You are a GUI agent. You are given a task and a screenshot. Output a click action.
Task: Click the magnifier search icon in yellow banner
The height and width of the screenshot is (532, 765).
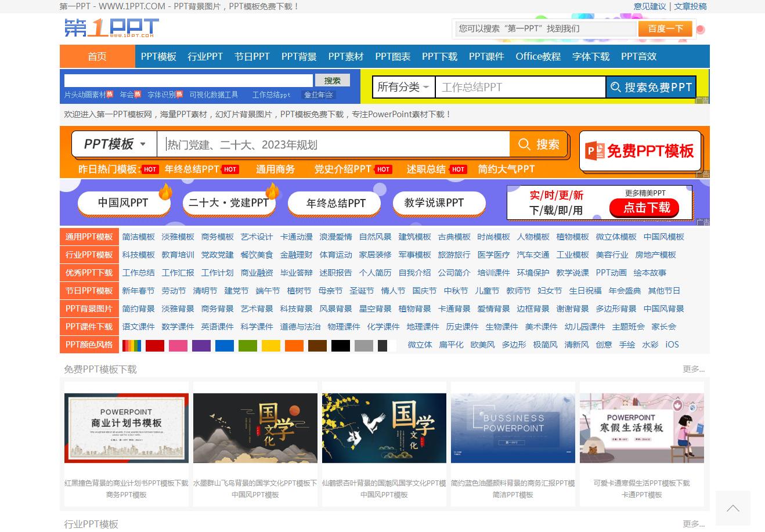(615, 87)
